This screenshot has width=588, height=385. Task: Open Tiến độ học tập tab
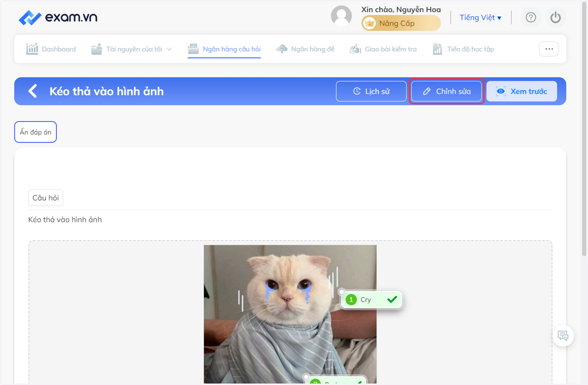pos(463,49)
